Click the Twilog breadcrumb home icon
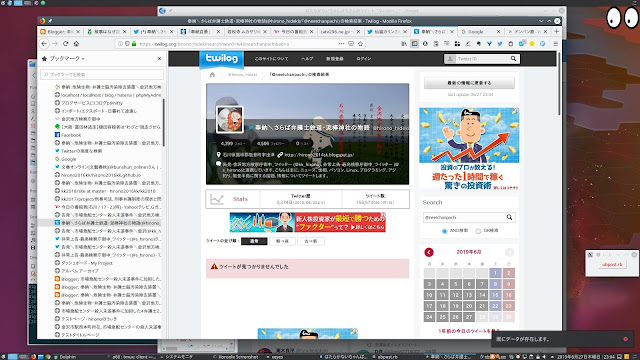This screenshot has height=360, width=640. (x=212, y=75)
